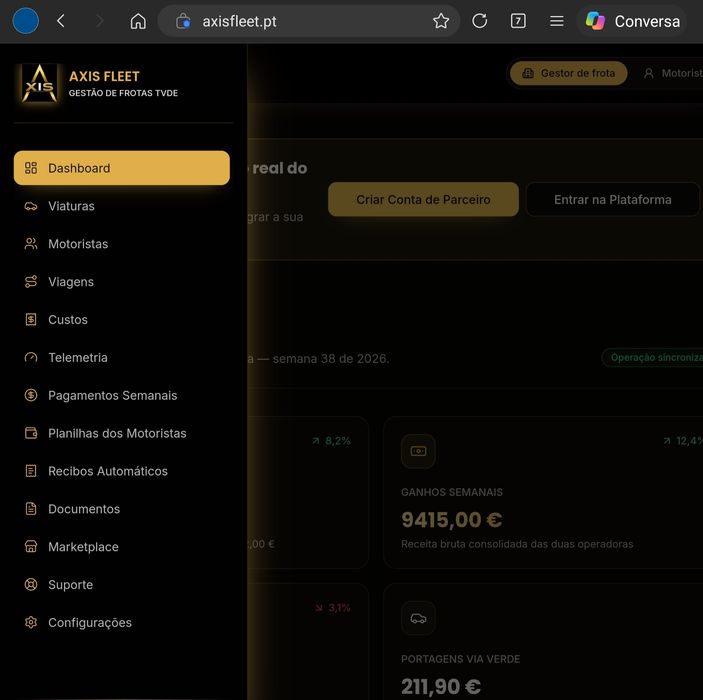Switch to Gestor de frota tab

tap(568, 73)
